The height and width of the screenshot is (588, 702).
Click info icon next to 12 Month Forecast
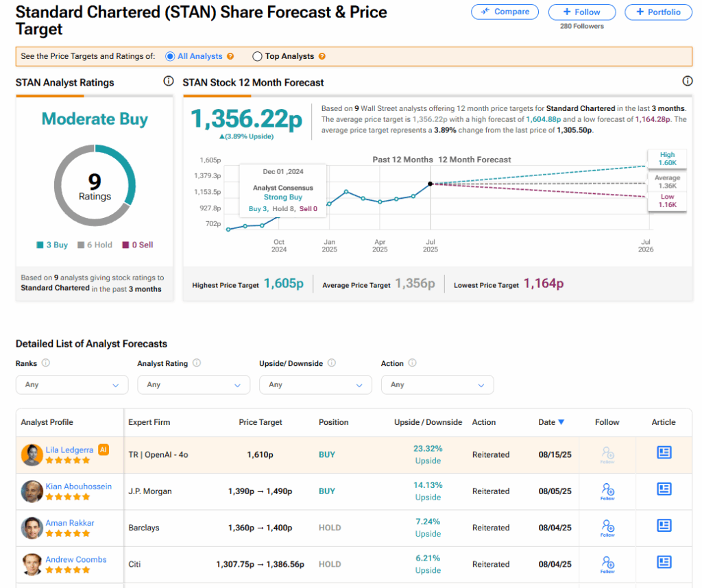point(688,82)
